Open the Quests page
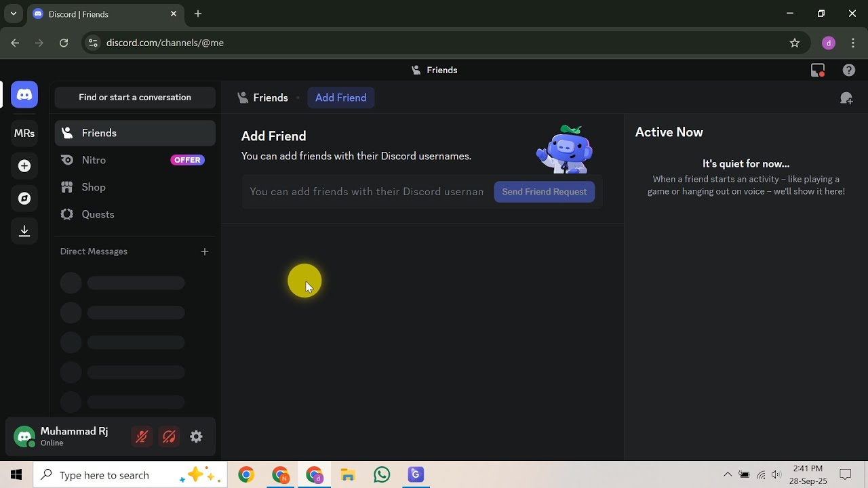Viewport: 868px width, 488px height. 135,215
